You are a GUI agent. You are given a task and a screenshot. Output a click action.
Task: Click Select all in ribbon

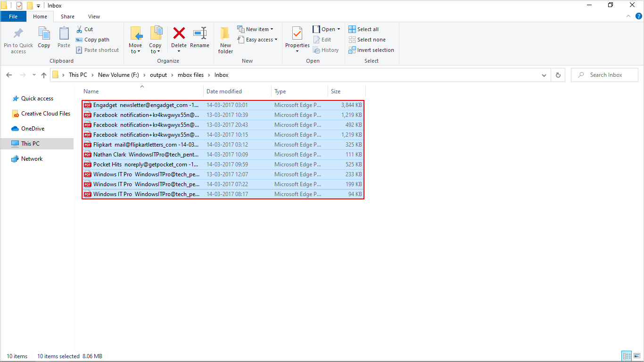click(363, 29)
